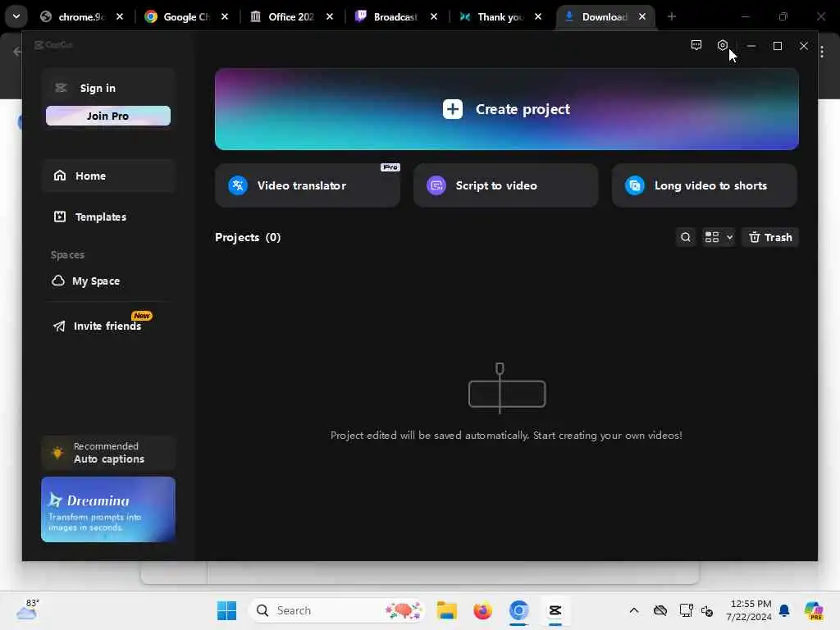
Task: Open File Explorer from taskbar
Action: 446,610
